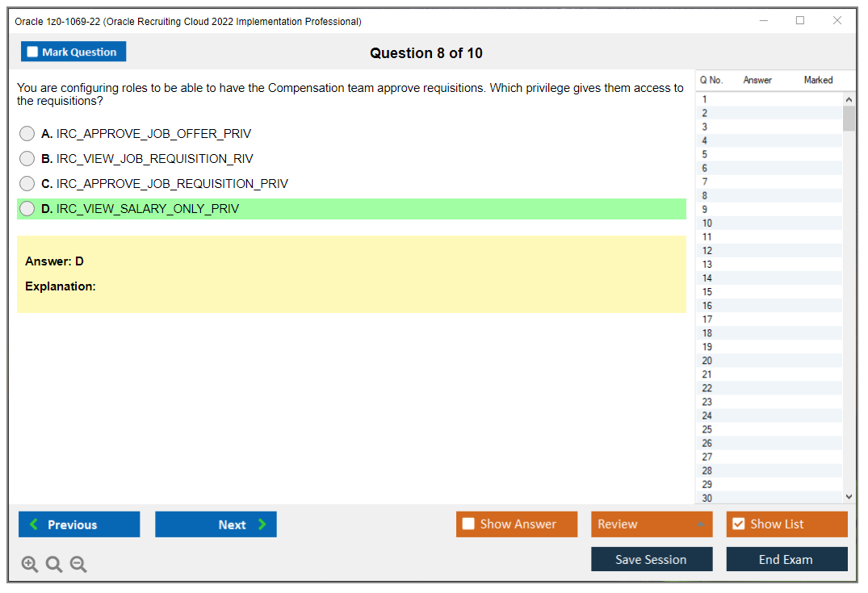Click Save Session
The height and width of the screenshot is (593, 868).
click(x=652, y=558)
